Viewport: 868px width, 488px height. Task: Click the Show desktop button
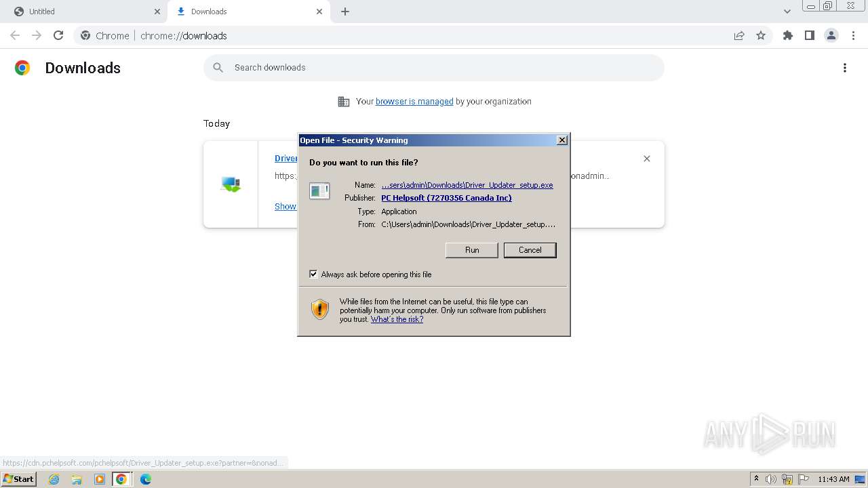click(x=861, y=479)
